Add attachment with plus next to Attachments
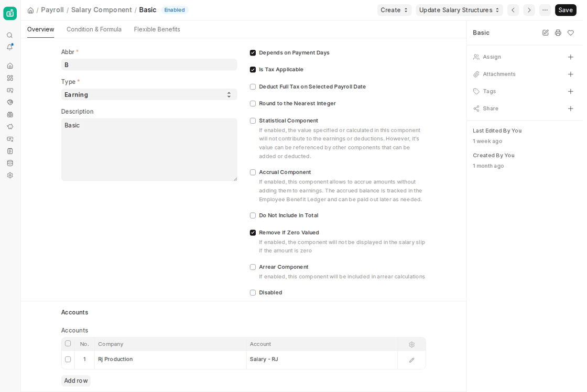 click(x=571, y=74)
